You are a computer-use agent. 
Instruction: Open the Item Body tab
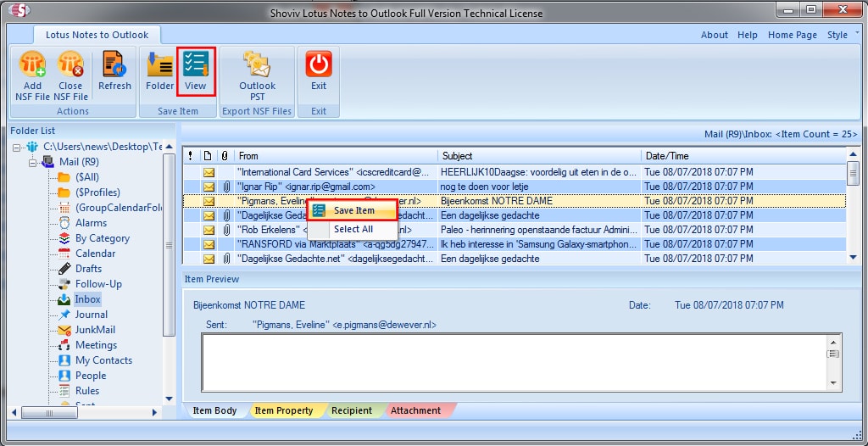click(214, 410)
